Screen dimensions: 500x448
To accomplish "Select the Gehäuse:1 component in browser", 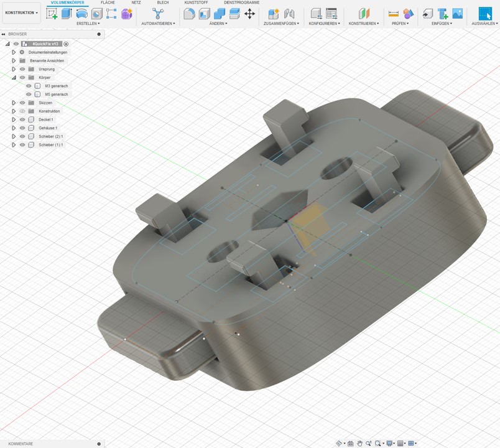I will (x=48, y=128).
